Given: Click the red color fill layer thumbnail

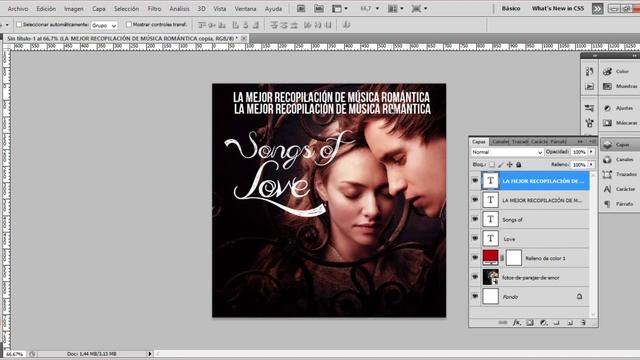Looking at the screenshot, I should (491, 258).
